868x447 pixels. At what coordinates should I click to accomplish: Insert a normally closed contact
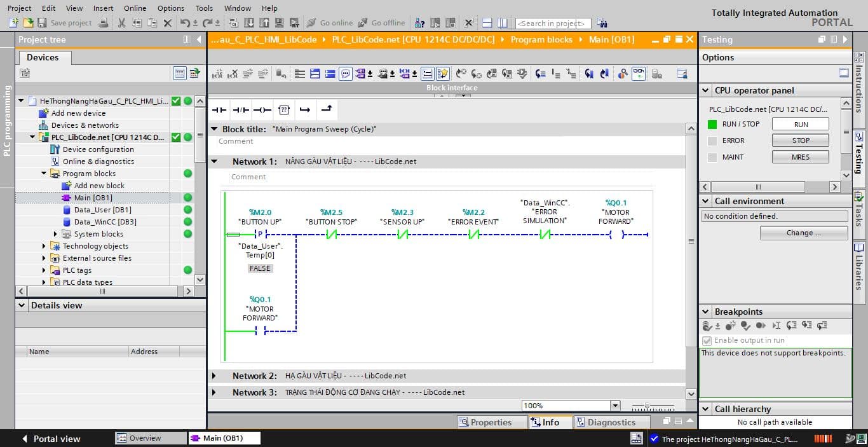(x=240, y=110)
